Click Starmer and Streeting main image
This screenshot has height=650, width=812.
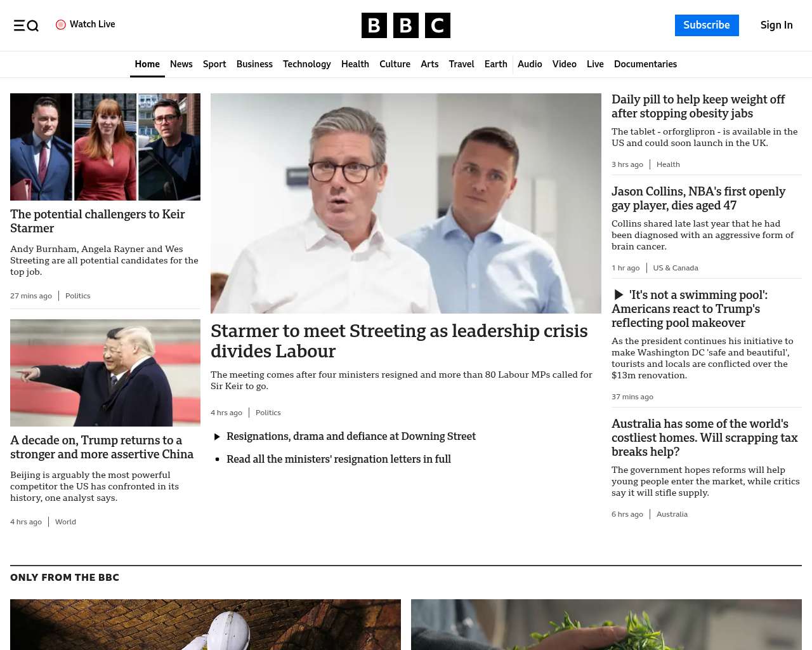point(406,203)
